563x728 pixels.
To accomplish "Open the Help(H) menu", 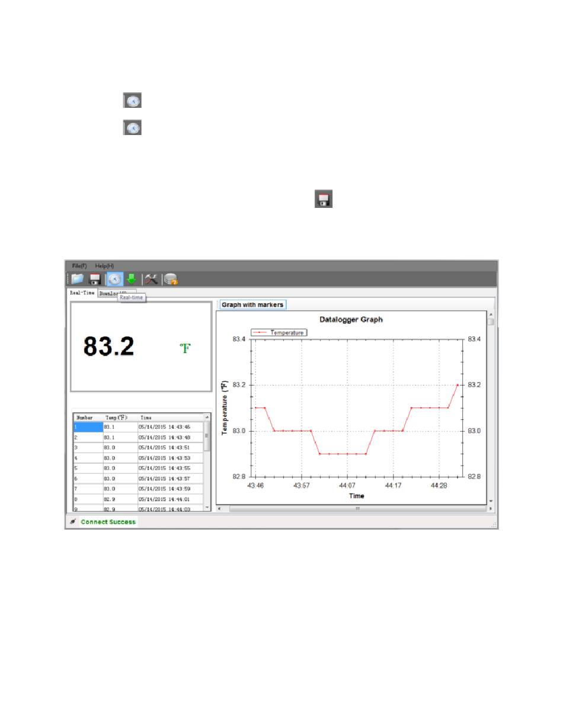I will 104,266.
